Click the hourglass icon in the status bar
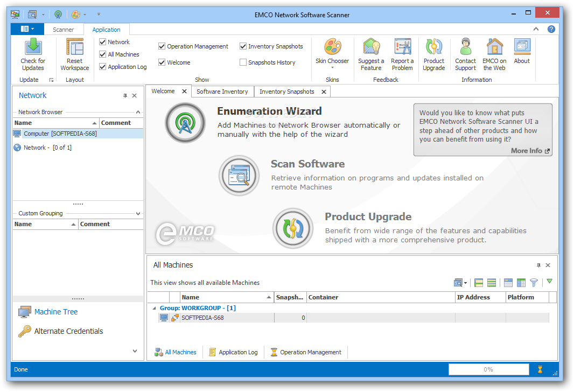 click(540, 369)
